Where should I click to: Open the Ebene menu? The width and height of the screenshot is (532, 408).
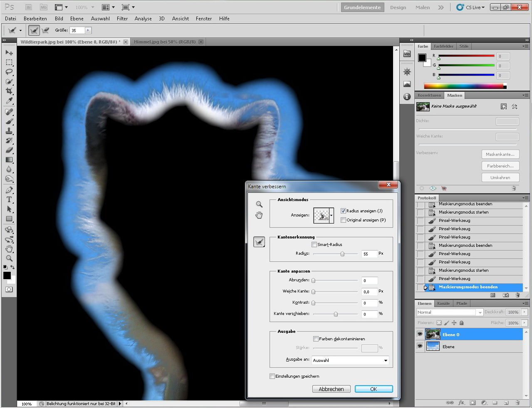[77, 19]
